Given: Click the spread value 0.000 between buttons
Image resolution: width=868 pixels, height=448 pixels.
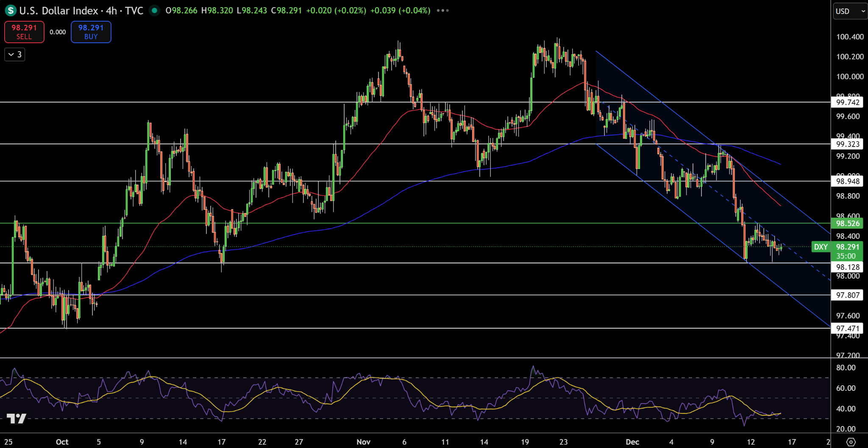Looking at the screenshot, I should [58, 32].
